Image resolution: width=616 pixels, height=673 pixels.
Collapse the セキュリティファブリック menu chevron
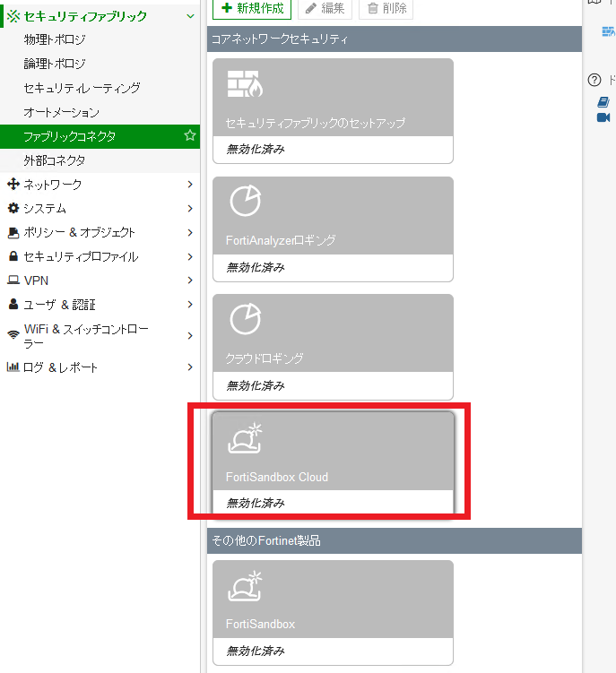click(190, 16)
